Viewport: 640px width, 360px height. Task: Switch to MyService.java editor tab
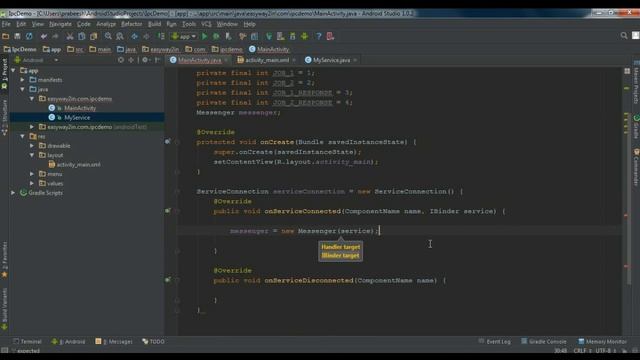[331, 60]
